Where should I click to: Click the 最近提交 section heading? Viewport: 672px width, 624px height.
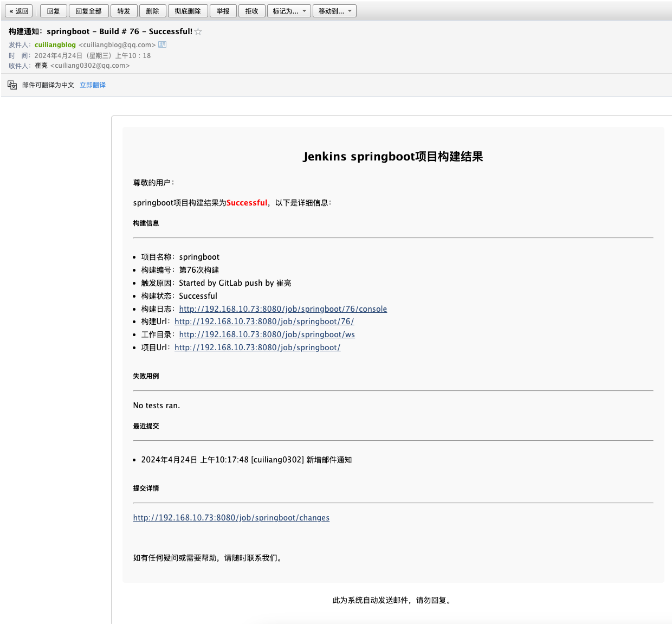coord(146,426)
